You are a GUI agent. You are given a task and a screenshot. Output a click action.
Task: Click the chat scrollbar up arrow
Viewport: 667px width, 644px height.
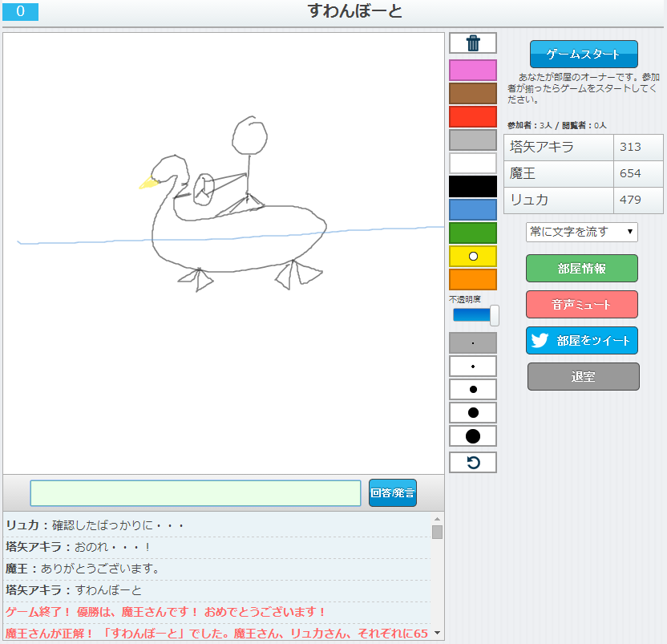point(437,519)
